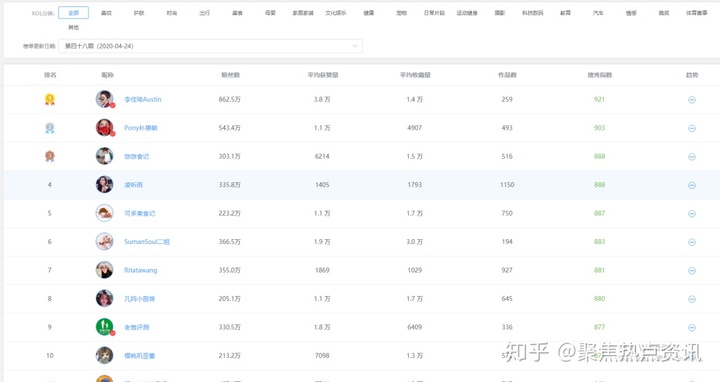Click the 903 index value
This screenshot has width=720, height=382.
point(599,128)
